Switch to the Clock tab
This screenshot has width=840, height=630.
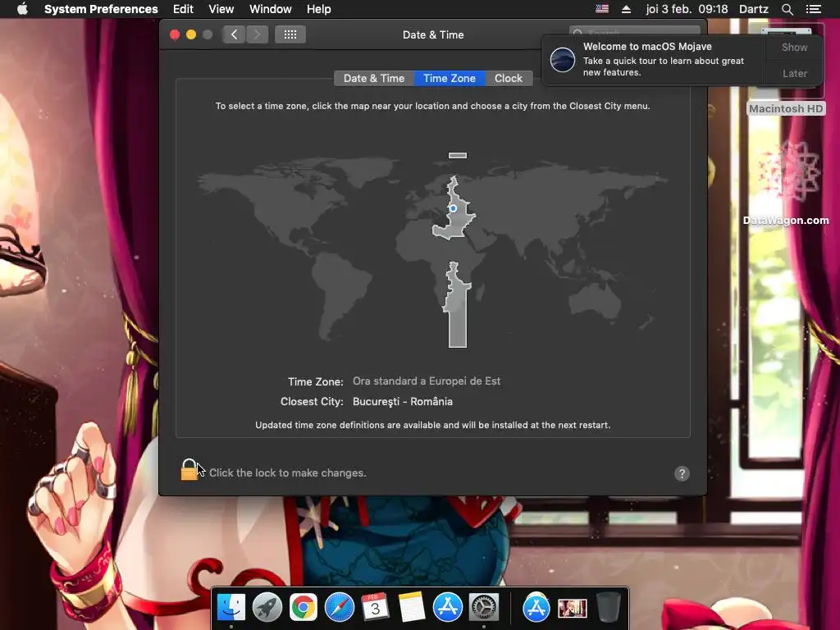click(509, 78)
